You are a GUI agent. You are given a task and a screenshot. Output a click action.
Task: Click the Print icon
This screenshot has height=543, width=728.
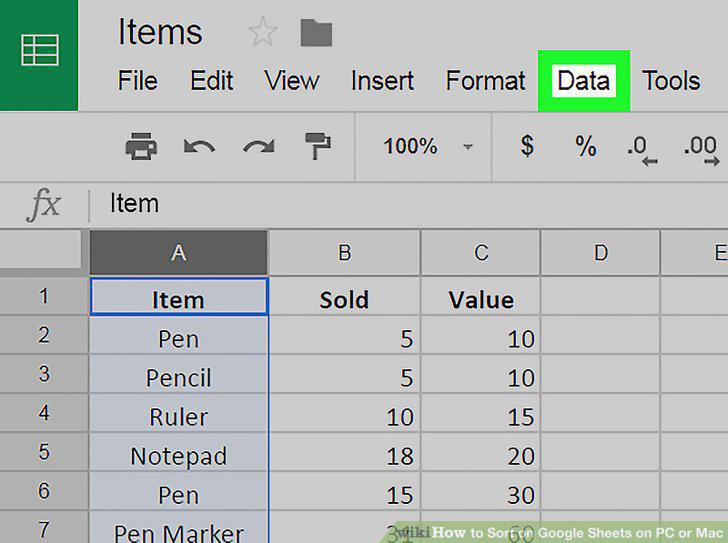[141, 146]
